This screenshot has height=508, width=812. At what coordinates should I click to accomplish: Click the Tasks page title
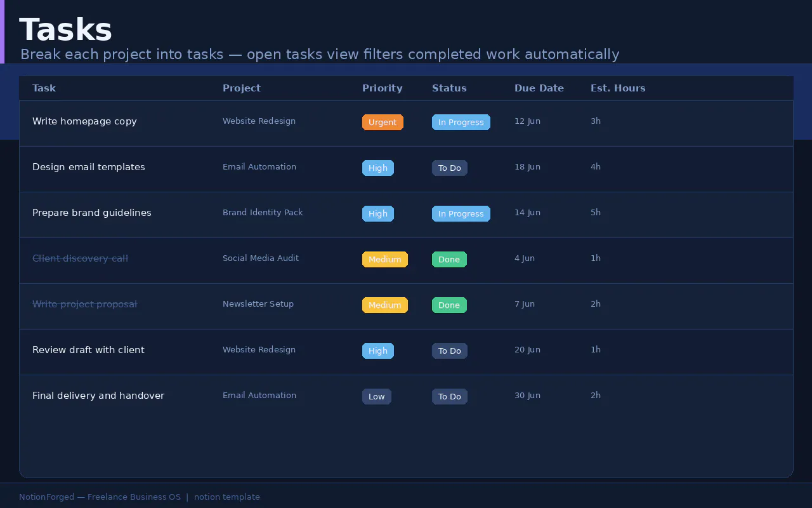66,30
